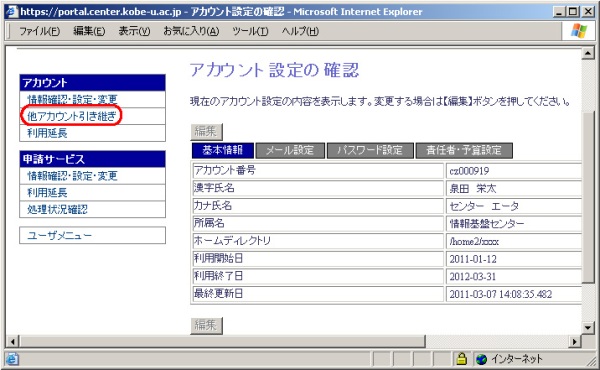This screenshot has width=600, height=370.
Task: Click the アカウント sidebar section header
Action: [x=93, y=83]
